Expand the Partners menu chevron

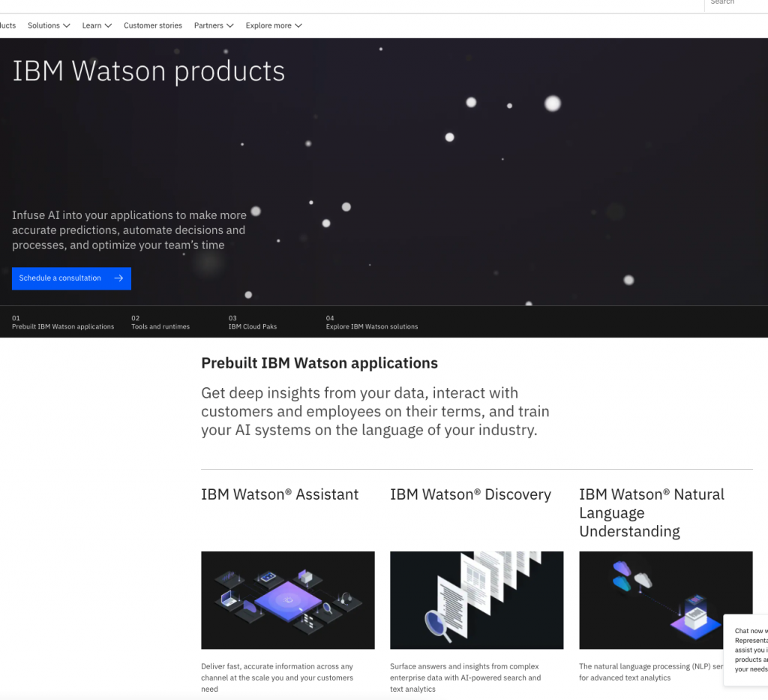point(229,26)
